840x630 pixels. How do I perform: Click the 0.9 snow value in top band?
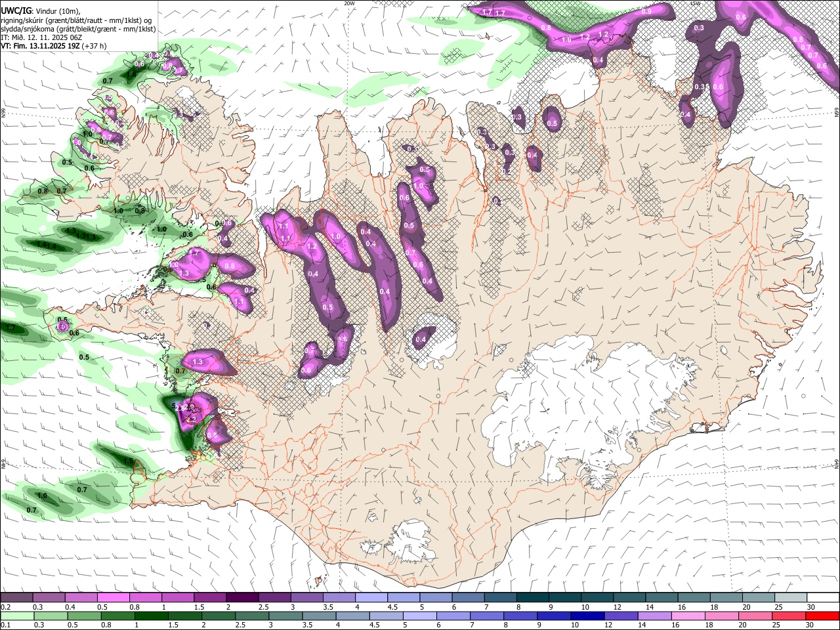point(646,12)
